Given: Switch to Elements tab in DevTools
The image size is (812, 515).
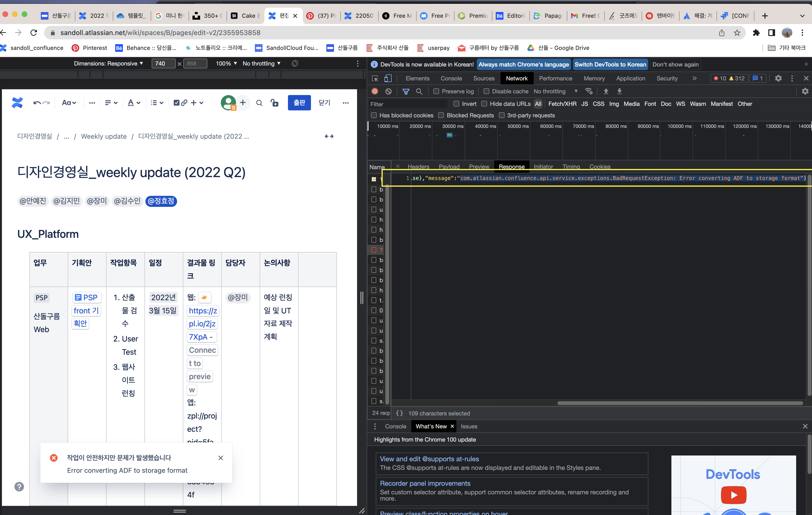Looking at the screenshot, I should click(x=418, y=78).
